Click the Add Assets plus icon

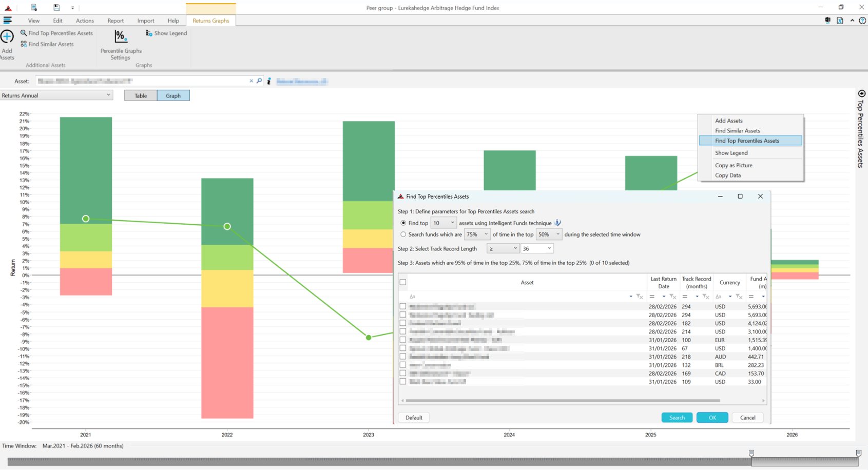(7, 37)
